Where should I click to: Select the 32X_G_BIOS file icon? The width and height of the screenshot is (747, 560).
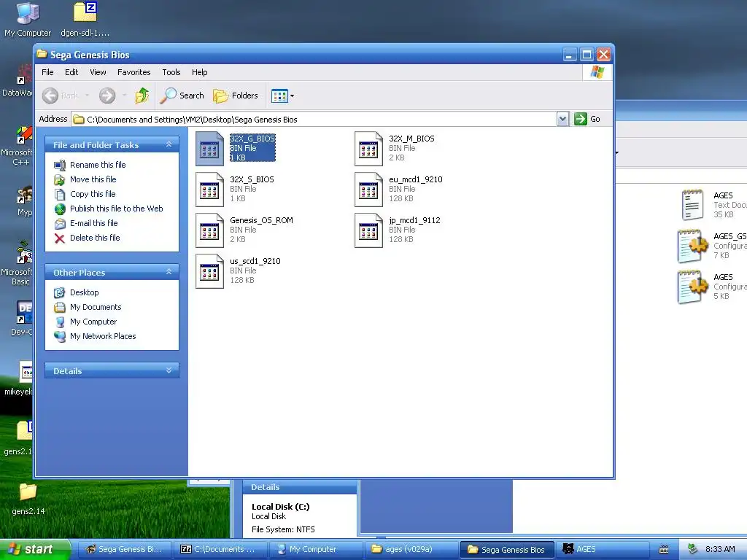coord(209,149)
